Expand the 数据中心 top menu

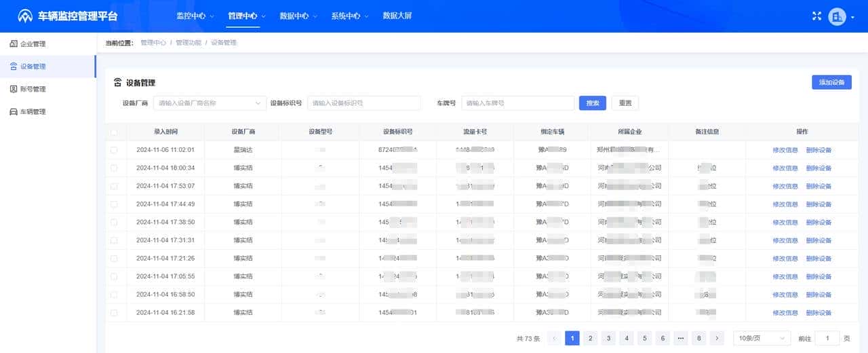[x=298, y=16]
